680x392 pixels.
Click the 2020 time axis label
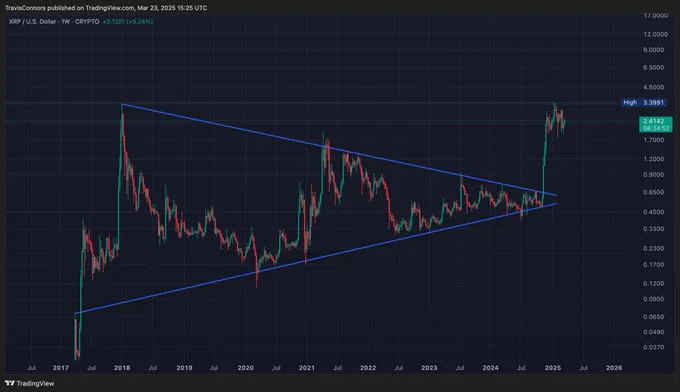[x=245, y=368]
